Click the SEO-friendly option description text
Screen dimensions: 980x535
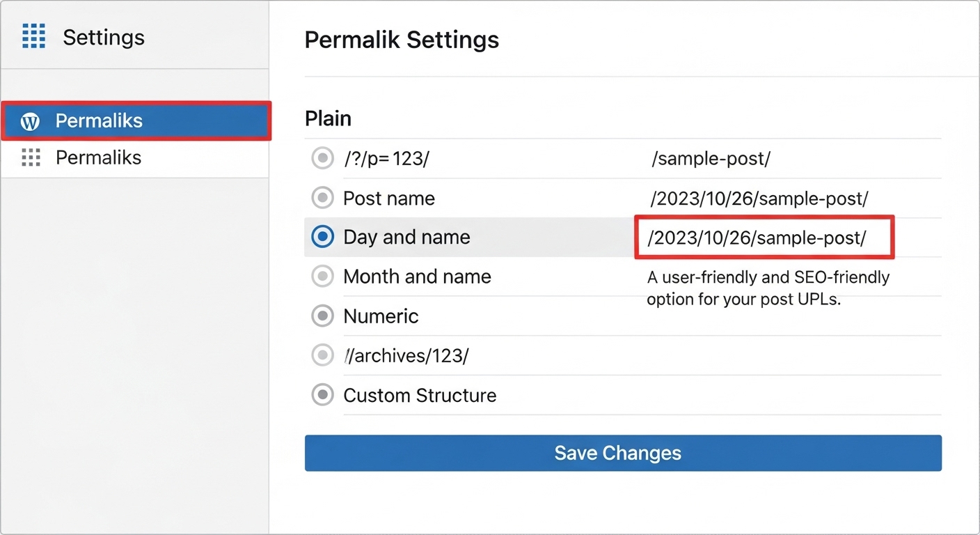[768, 288]
